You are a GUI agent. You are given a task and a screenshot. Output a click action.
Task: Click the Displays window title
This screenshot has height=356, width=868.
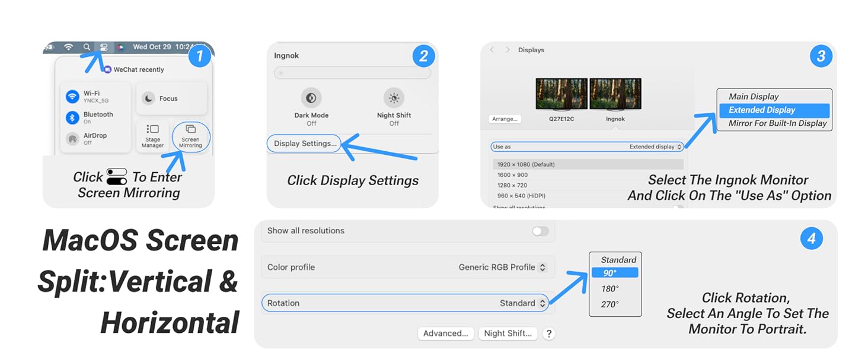531,50
